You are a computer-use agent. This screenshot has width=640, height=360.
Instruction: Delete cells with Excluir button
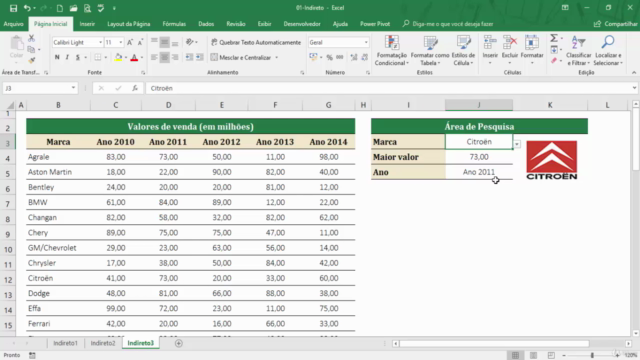click(510, 51)
